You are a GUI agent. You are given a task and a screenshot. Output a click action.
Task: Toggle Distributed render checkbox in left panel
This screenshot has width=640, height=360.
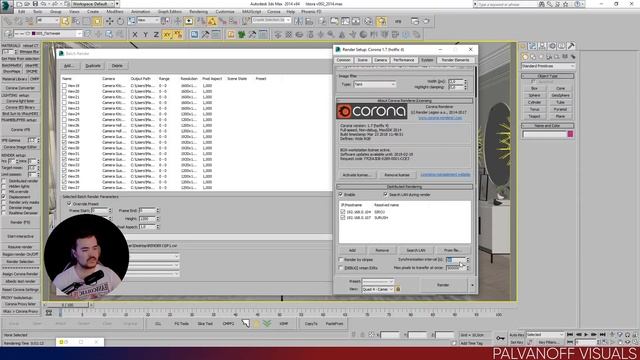(x=4, y=181)
